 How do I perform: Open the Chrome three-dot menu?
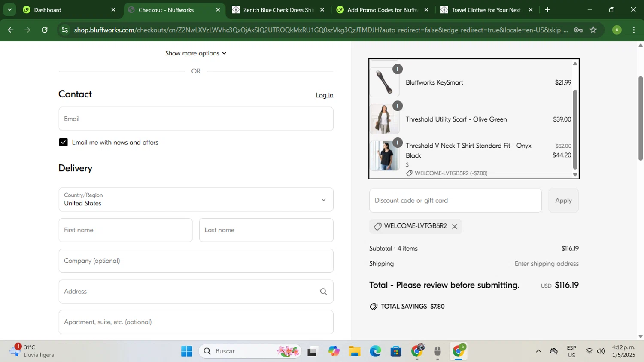coord(634,30)
